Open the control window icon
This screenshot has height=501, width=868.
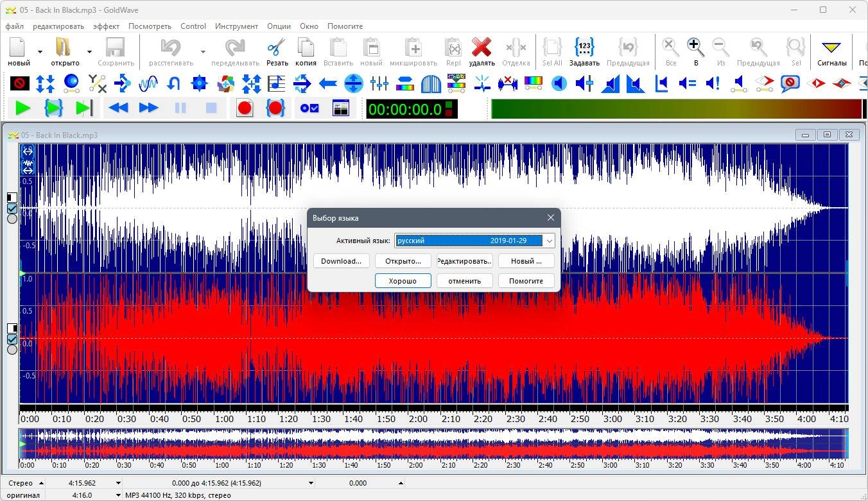(x=340, y=108)
